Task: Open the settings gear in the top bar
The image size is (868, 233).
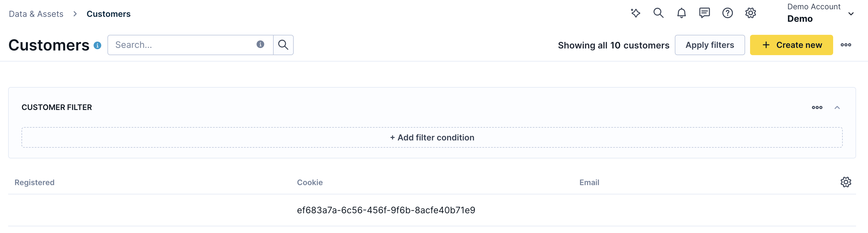Action: [x=751, y=13]
